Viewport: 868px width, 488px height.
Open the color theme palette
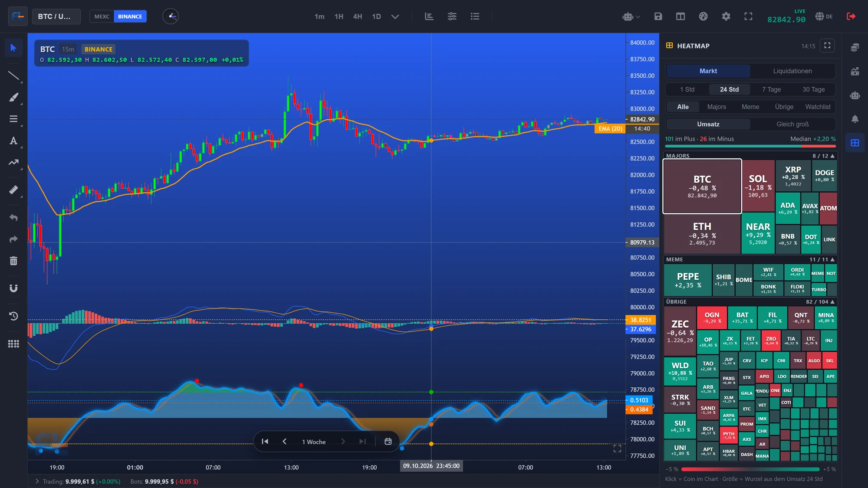click(703, 16)
